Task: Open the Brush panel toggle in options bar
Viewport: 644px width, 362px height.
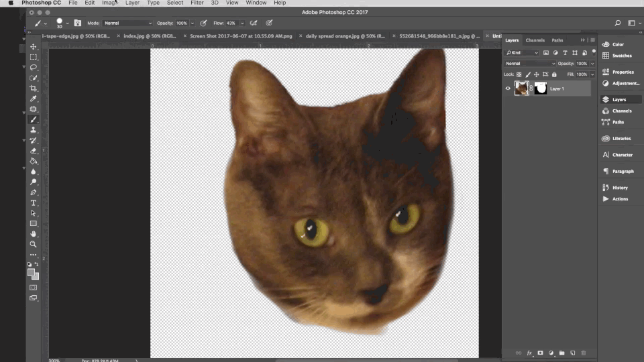Action: point(78,23)
